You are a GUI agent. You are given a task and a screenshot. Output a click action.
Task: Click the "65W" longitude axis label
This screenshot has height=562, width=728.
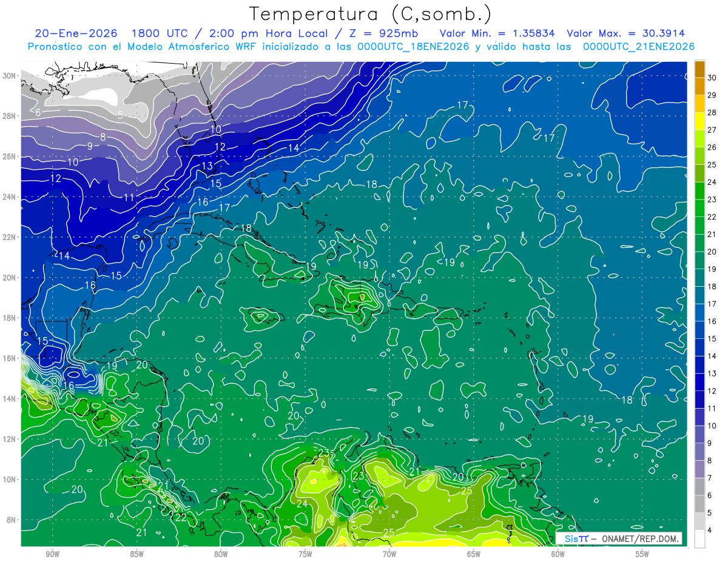(x=474, y=554)
